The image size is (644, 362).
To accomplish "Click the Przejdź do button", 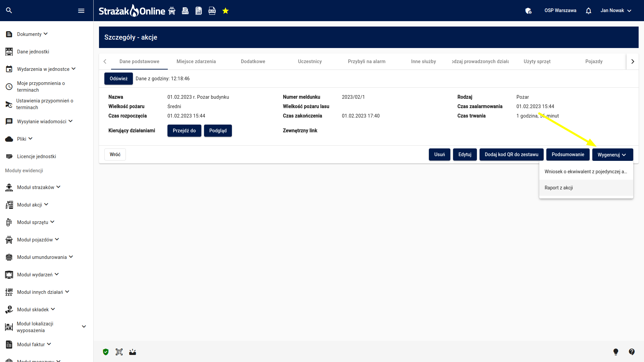I will (x=184, y=131).
